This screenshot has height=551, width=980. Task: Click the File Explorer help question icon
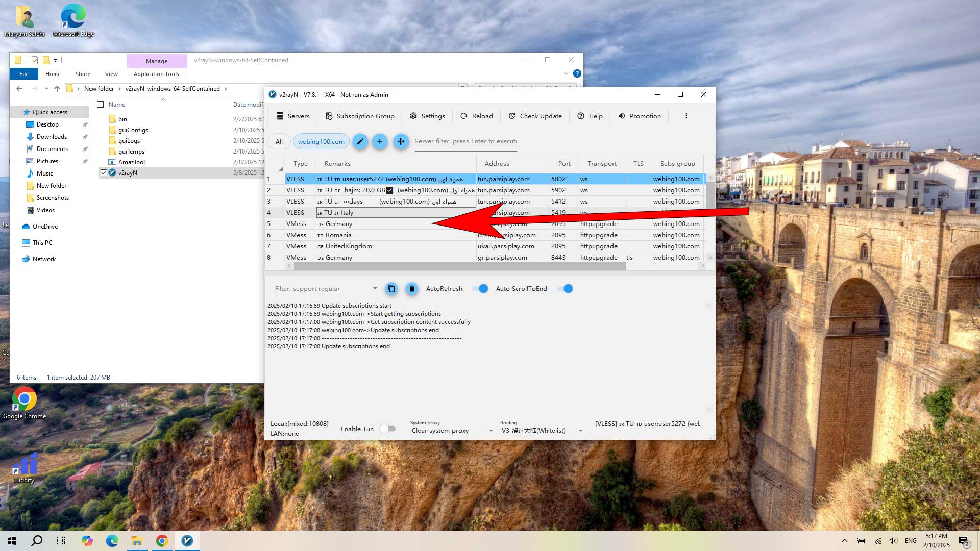point(577,73)
